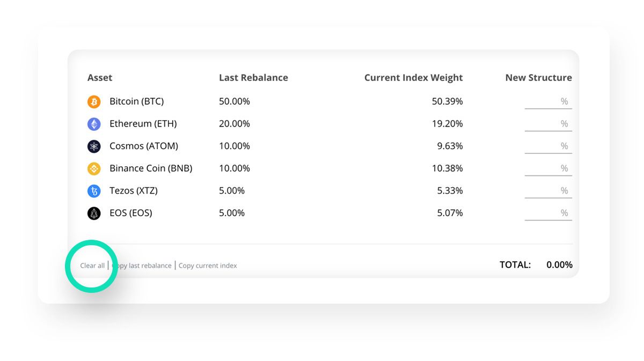Click the Bitcoin orange coin icon
Viewport: 644px width, 361px height.
pos(94,102)
